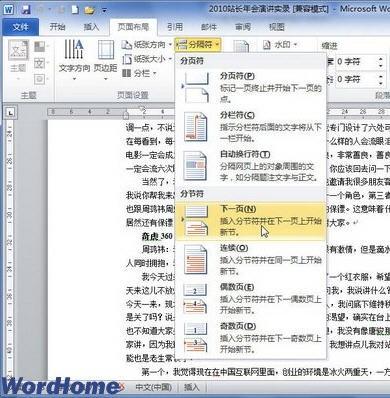Click the 中文(中国) language status indicator
Viewport: 390px width, 398px height.
coord(154,387)
